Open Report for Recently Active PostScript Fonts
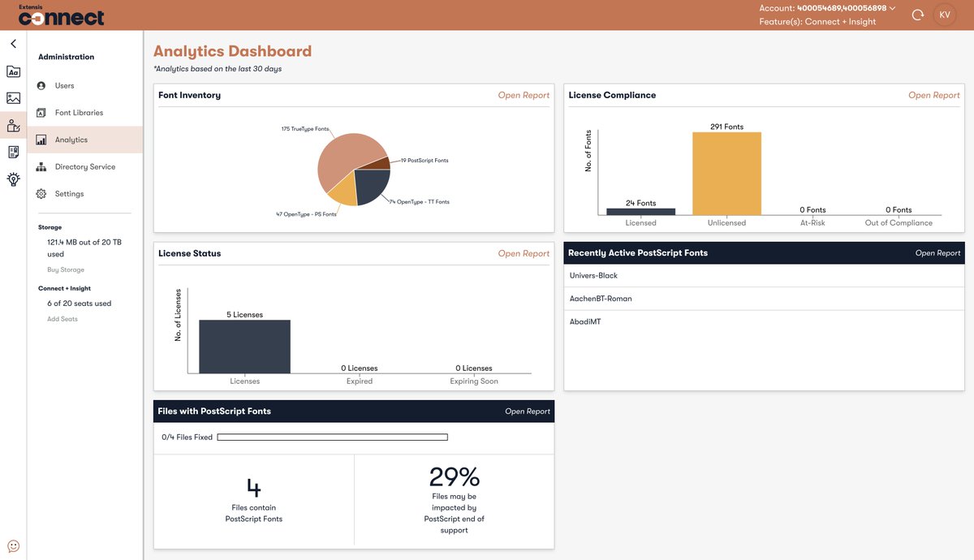This screenshot has height=560, width=974. click(938, 253)
